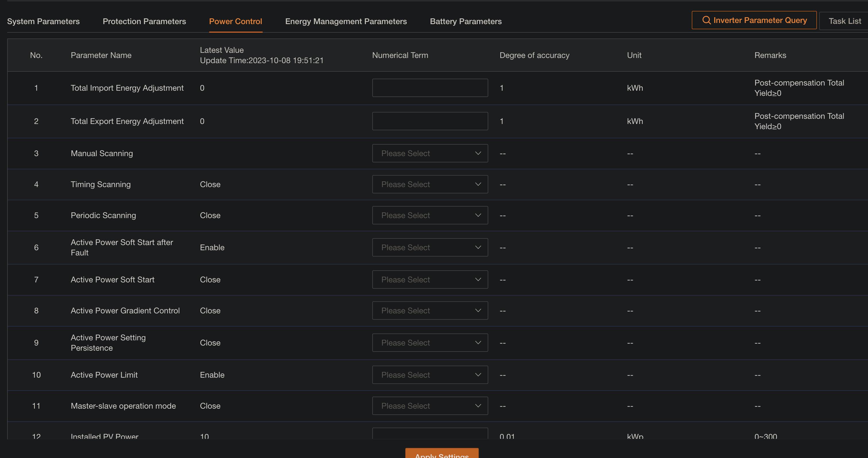Click the Installed PV Power input field
868x458 pixels.
[x=430, y=434]
